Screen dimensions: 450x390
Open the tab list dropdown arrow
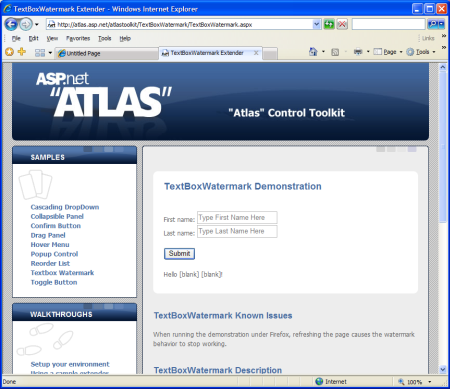click(50, 53)
